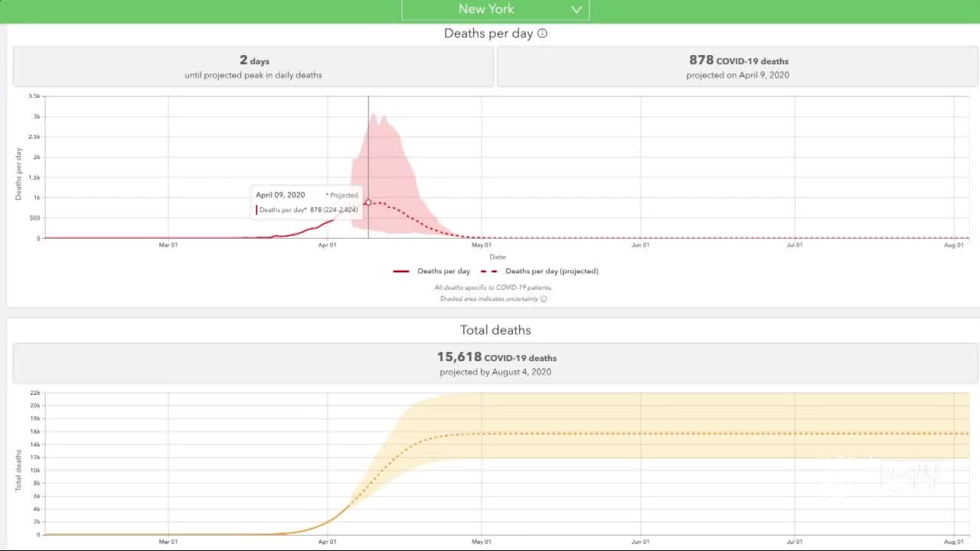Screen dimensions: 980x551
Task: Click the April 9 circle marker on the curve
Action: (368, 203)
